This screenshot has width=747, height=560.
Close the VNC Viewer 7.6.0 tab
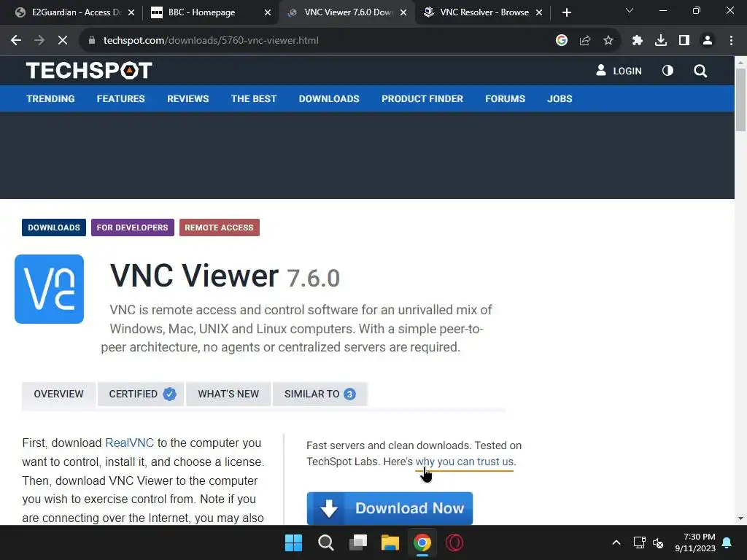[403, 12]
